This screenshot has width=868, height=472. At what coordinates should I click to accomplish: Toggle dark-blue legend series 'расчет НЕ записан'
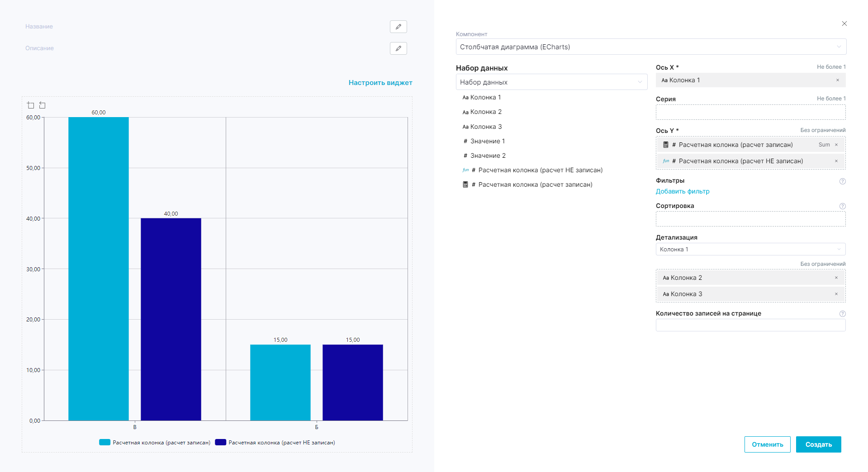click(x=275, y=443)
